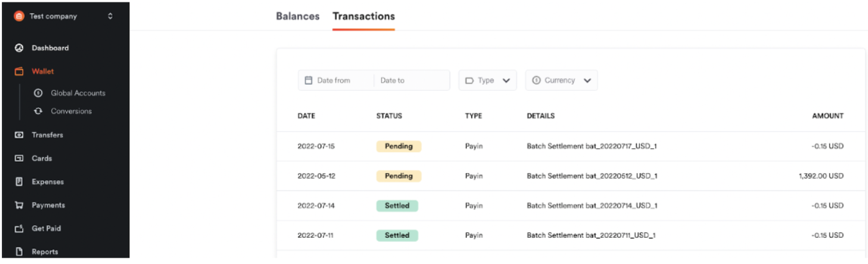Viewport: 868px width, 264px height.
Task: Click the Transfers icon
Action: [19, 134]
